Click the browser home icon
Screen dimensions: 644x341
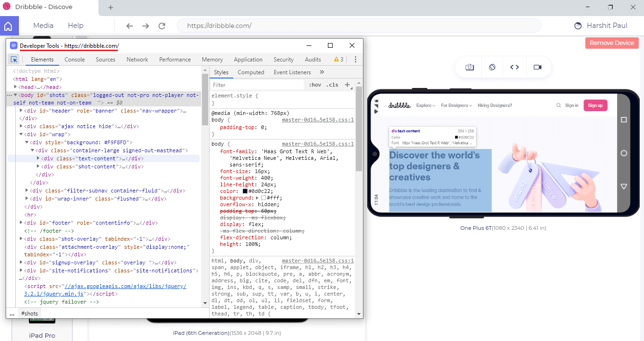(x=9, y=25)
